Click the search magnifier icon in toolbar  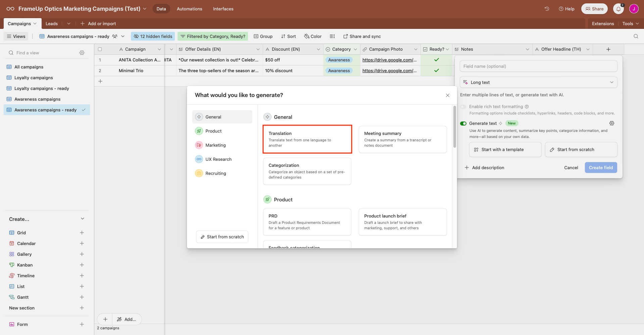(x=636, y=36)
